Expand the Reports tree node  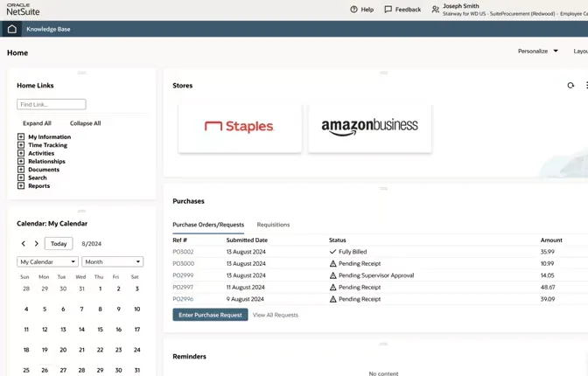(21, 186)
